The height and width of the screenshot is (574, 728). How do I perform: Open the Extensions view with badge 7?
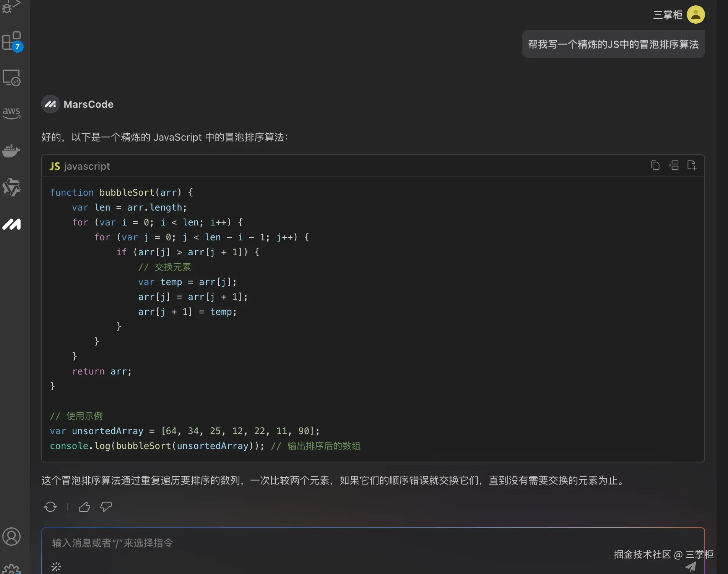click(x=12, y=41)
